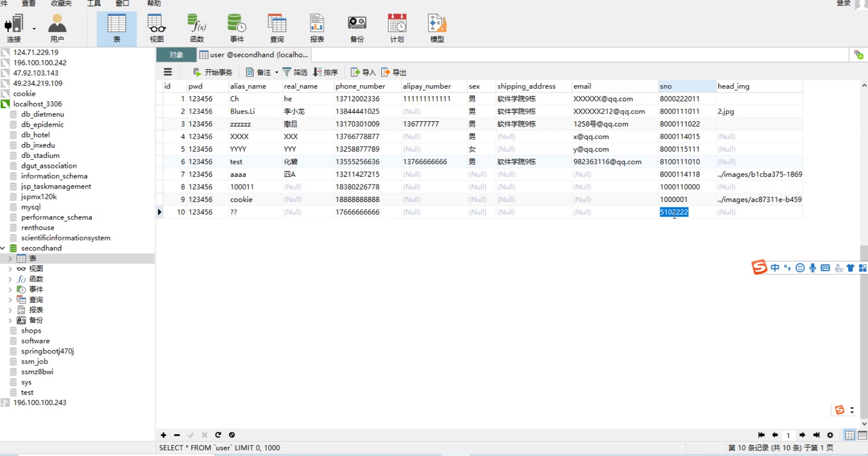The width and height of the screenshot is (868, 456).
Task: Switch to the 对象 tab
Action: (x=176, y=55)
